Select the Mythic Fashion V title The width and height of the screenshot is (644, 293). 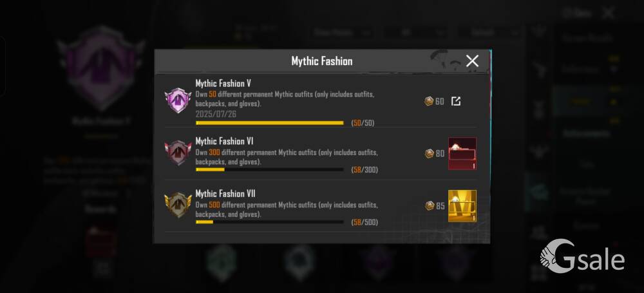pyautogui.click(x=223, y=84)
